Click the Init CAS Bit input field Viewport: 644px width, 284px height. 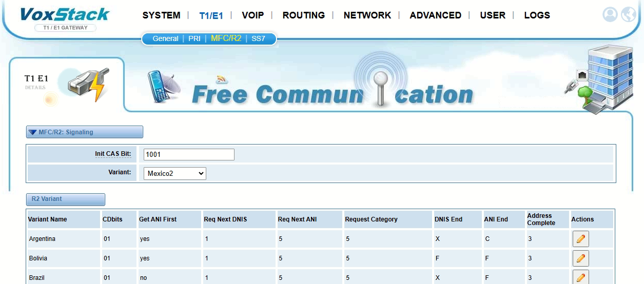click(x=188, y=154)
